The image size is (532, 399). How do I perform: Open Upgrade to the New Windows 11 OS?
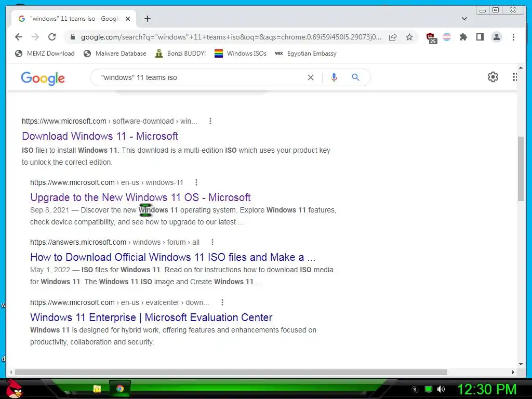pos(140,197)
